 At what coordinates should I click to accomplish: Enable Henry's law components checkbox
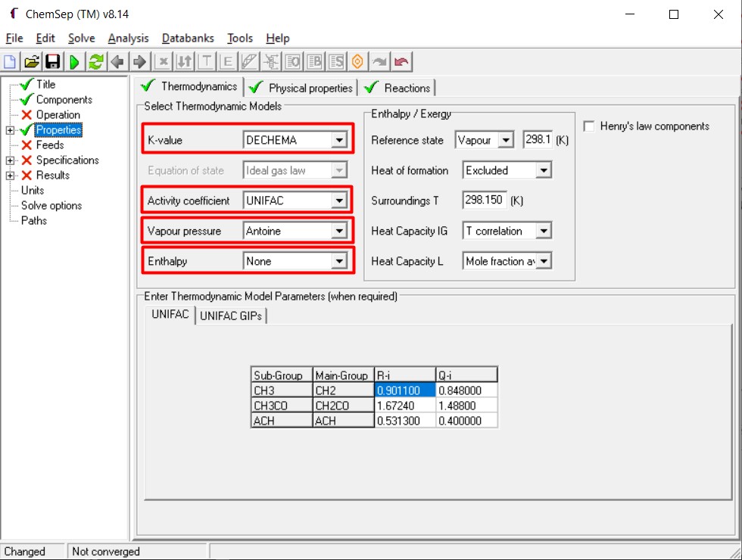[x=589, y=126]
